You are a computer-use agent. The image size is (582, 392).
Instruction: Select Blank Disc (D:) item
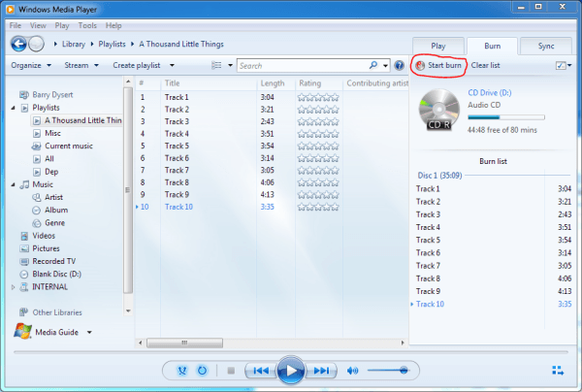point(56,274)
